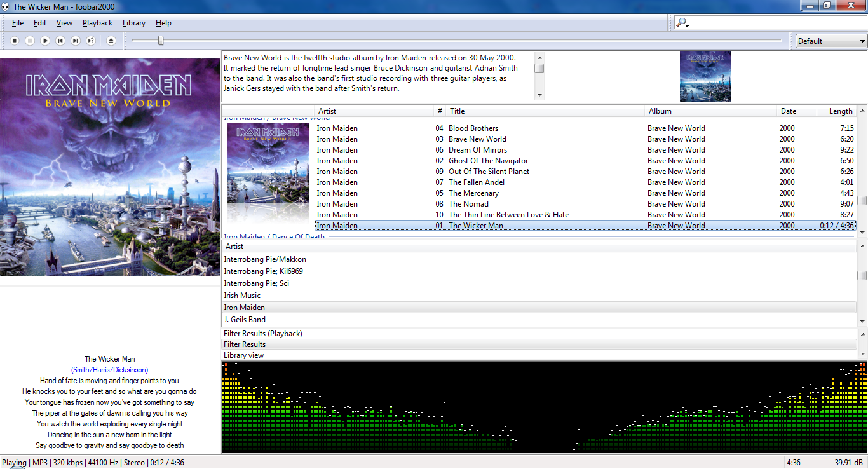This screenshot has height=469, width=868.
Task: Sort playlist by Date column header
Action: [797, 111]
